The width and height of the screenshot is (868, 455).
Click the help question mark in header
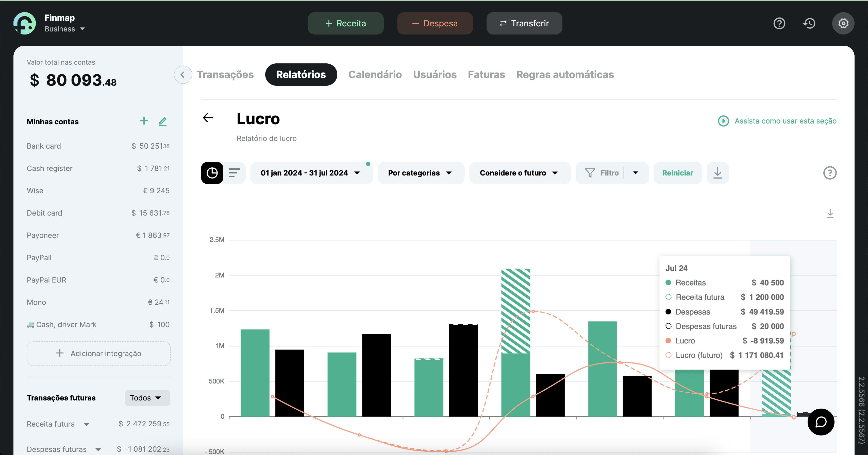[779, 23]
